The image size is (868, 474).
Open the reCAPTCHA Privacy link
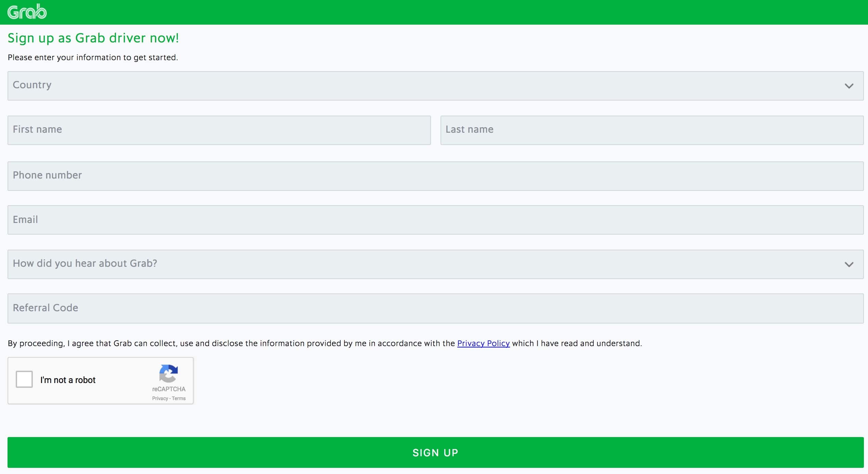click(x=160, y=398)
